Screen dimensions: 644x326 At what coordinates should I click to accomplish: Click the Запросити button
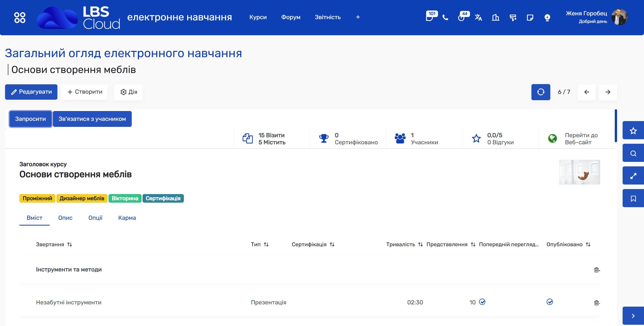click(30, 119)
